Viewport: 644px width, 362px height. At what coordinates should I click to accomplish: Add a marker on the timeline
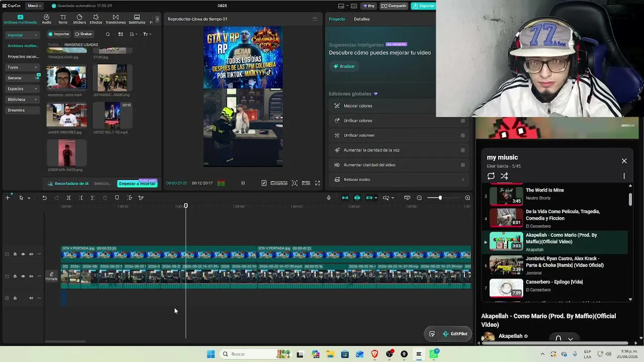click(x=117, y=198)
